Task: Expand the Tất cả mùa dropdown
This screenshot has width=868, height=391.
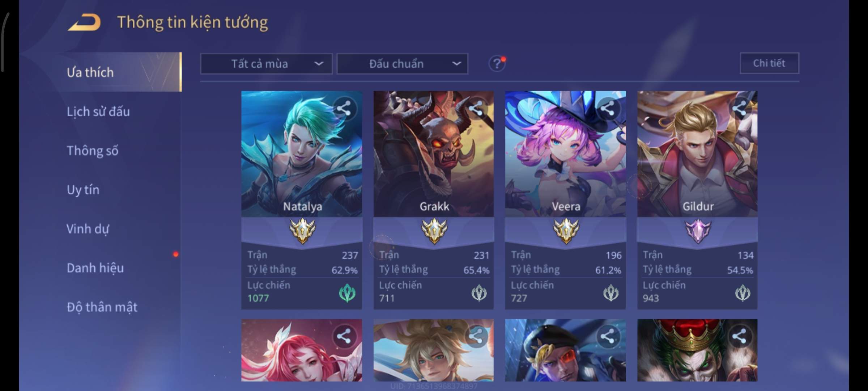Action: [266, 64]
